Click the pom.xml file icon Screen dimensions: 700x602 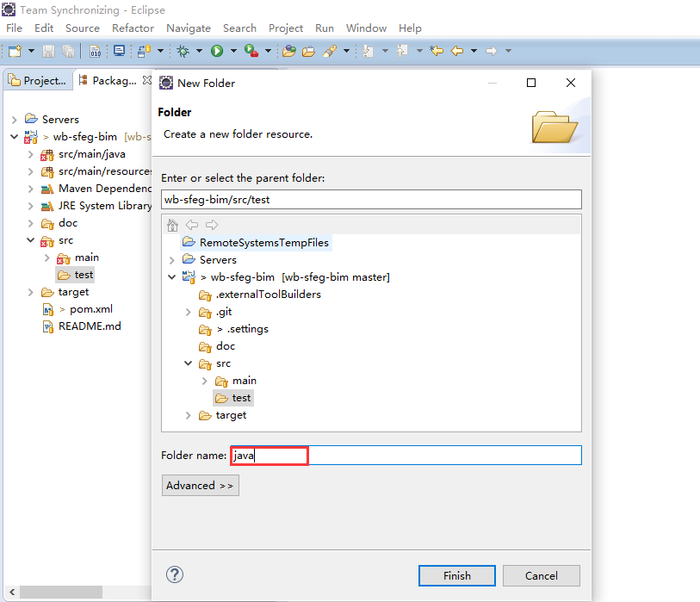(49, 309)
